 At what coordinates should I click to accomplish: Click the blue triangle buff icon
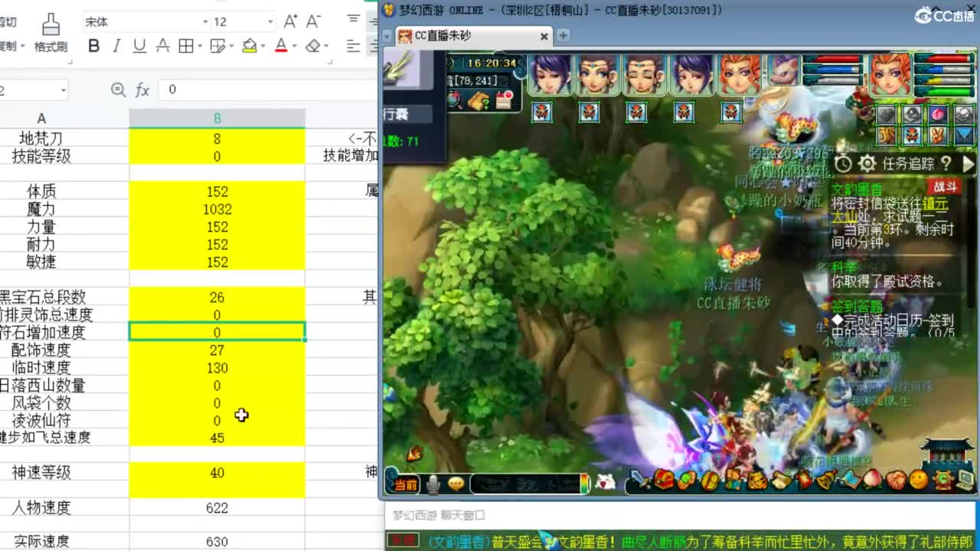[964, 135]
